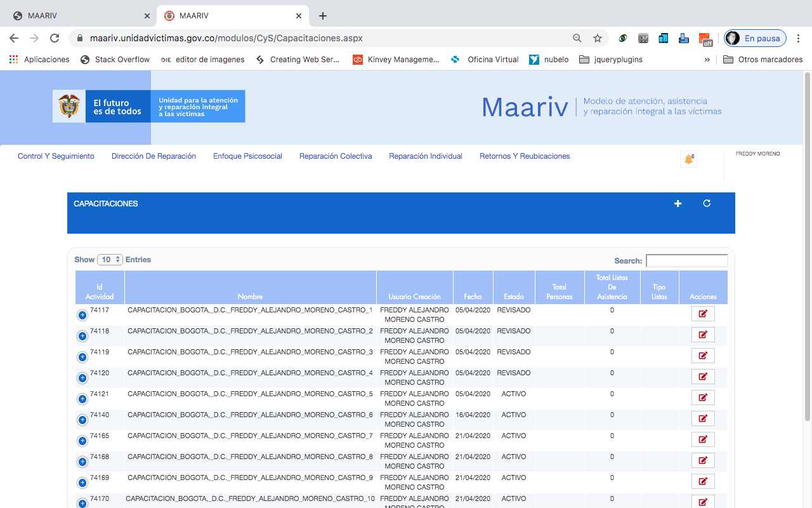Viewport: 812px width, 508px height.
Task: Sort by Id Actividad column
Action: tap(100, 288)
